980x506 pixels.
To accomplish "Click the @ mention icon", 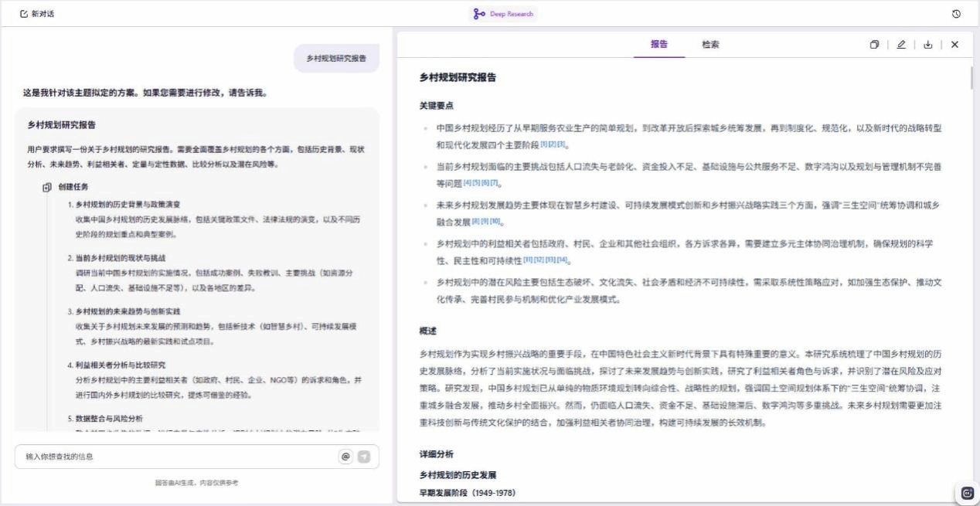I will point(345,457).
